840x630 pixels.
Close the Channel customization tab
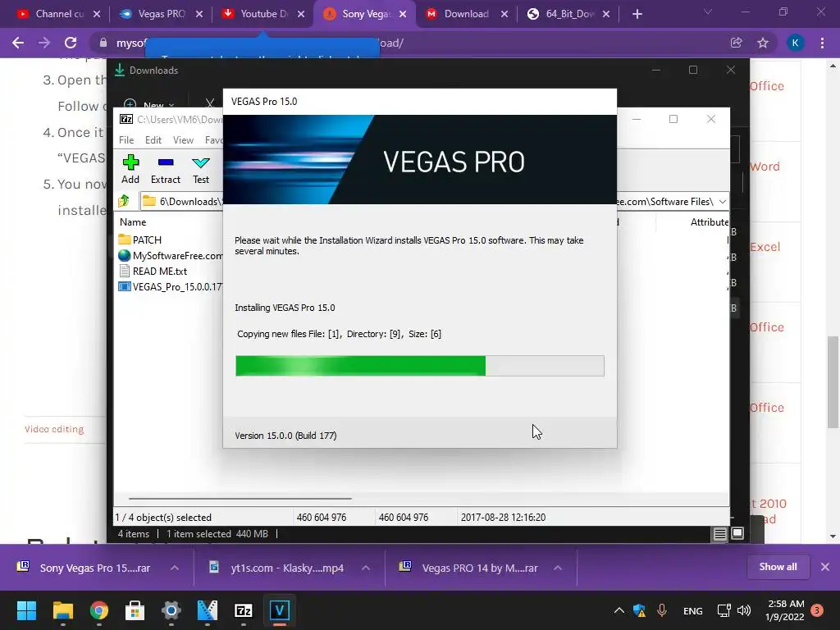coord(97,14)
